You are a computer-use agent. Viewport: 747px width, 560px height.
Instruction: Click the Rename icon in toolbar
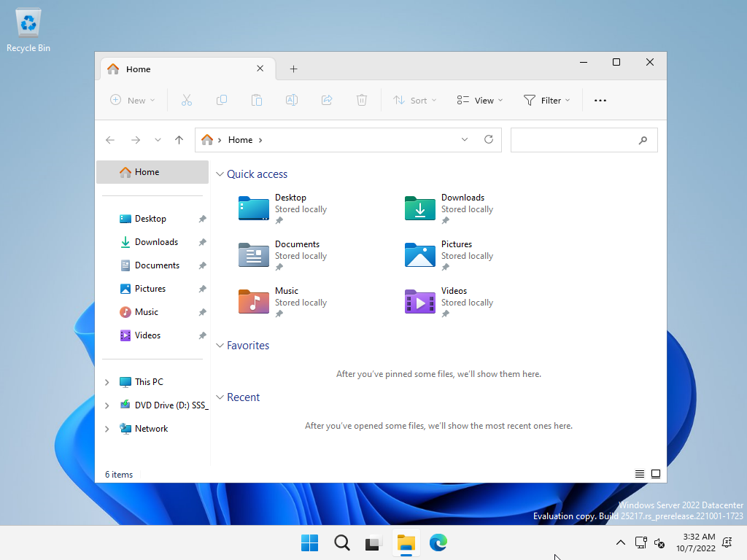click(292, 100)
